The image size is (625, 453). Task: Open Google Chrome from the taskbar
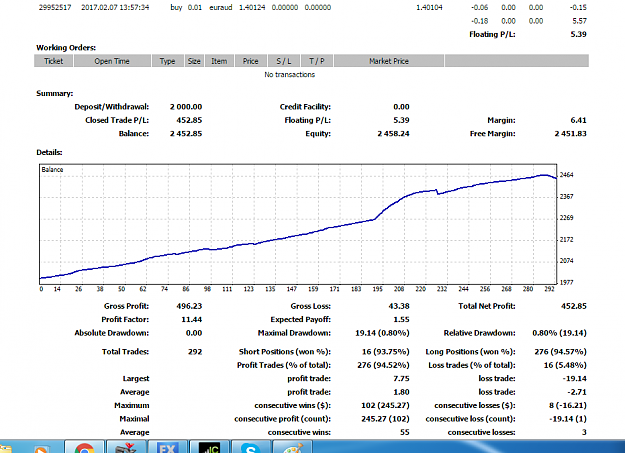[85, 447]
